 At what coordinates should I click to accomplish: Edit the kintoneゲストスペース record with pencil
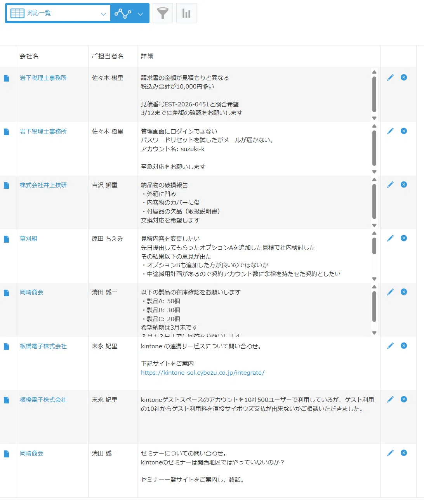tap(390, 399)
